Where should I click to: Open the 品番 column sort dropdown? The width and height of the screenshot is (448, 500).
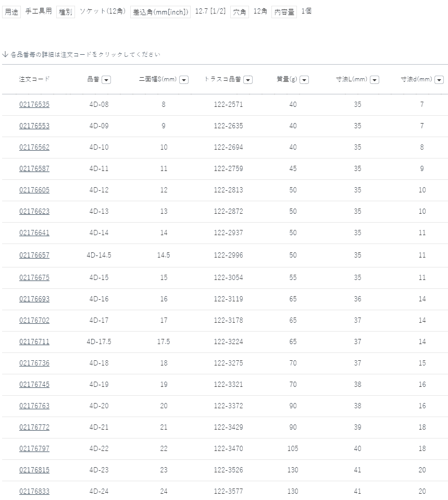[x=106, y=80]
